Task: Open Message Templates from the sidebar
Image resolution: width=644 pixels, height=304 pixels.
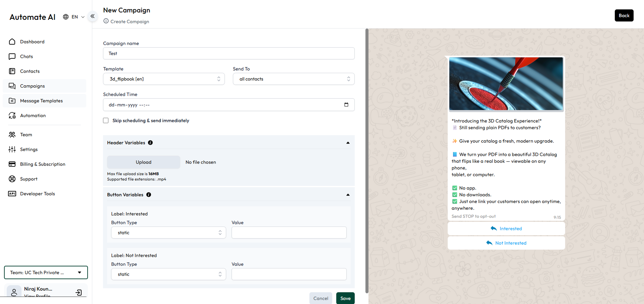Action: pos(41,101)
